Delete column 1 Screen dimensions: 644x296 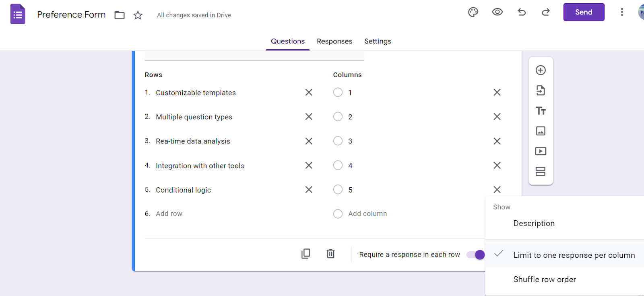coord(497,92)
